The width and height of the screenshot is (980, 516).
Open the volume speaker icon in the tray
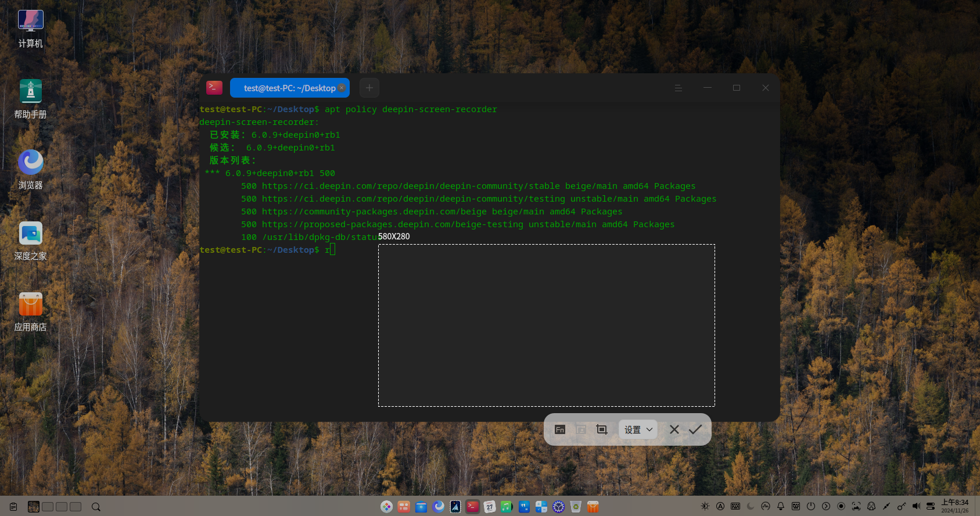click(916, 506)
